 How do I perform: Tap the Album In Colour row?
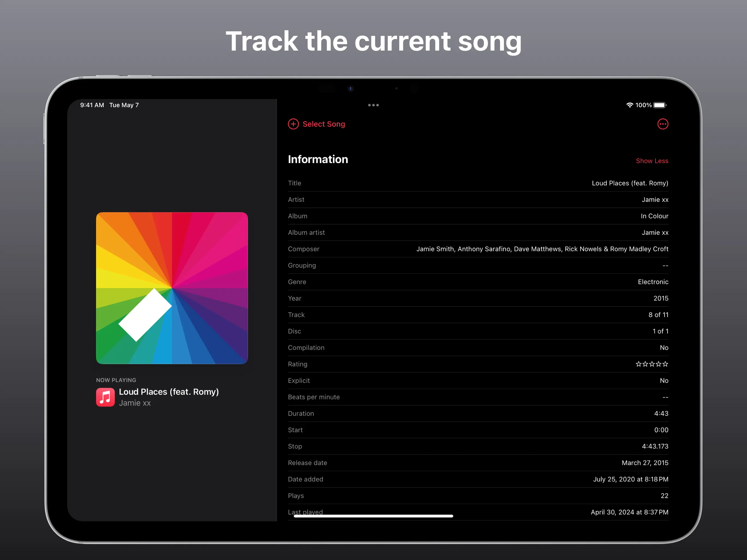(478, 216)
